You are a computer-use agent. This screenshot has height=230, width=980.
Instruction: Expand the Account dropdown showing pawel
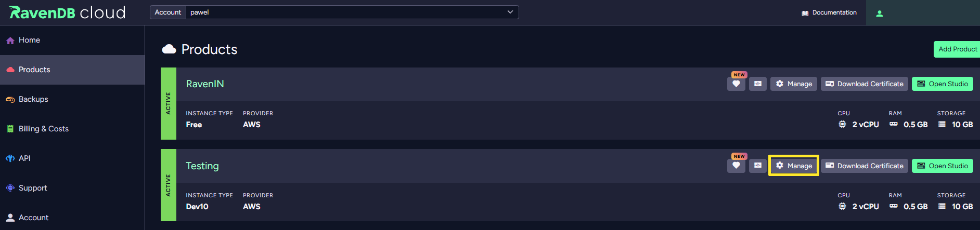tap(352, 12)
